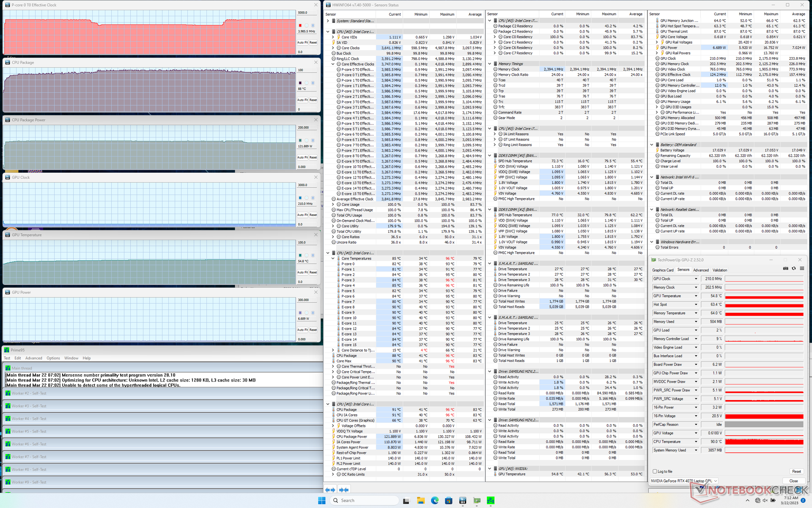Launch Microsoft Edge from taskbar
Viewport: 812px width, 508px height.
tap(434, 501)
